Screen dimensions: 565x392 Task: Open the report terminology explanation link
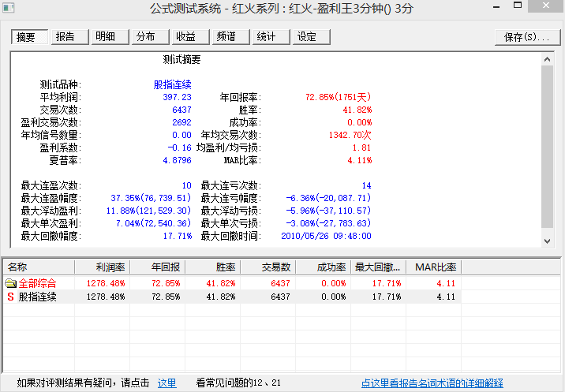(432, 383)
